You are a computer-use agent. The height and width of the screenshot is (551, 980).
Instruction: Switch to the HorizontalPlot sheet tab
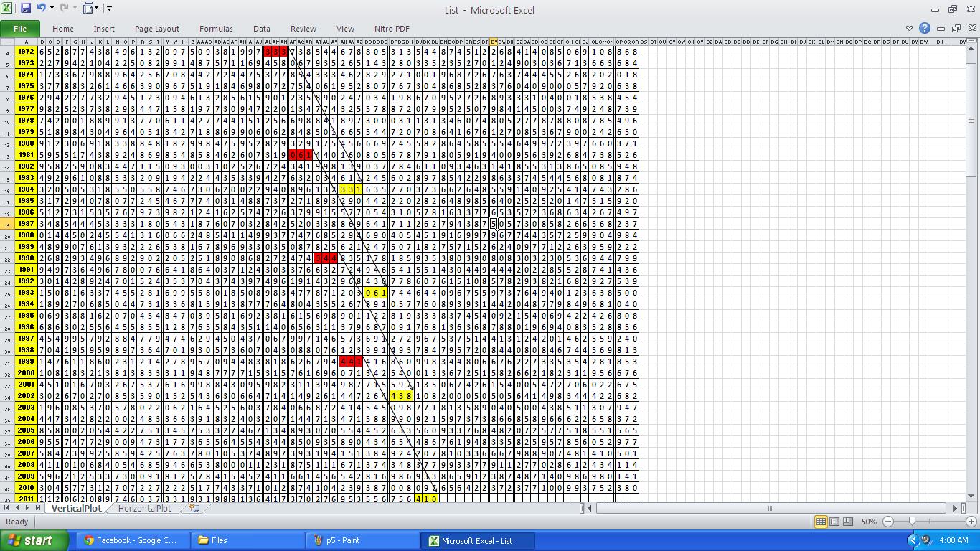tap(144, 508)
